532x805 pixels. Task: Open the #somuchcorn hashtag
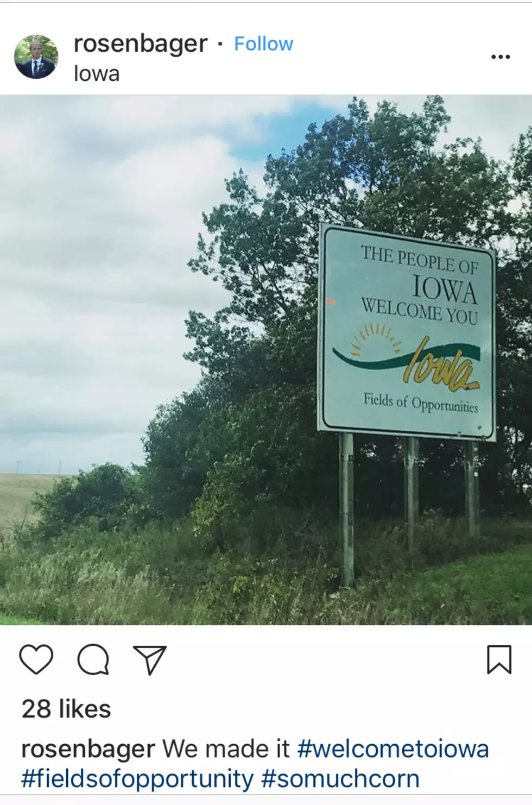[x=340, y=779]
